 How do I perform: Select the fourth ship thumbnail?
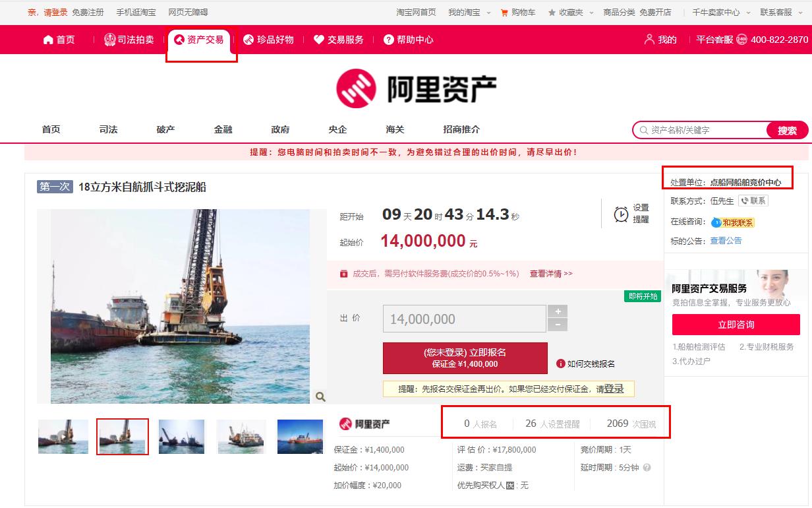(x=241, y=436)
